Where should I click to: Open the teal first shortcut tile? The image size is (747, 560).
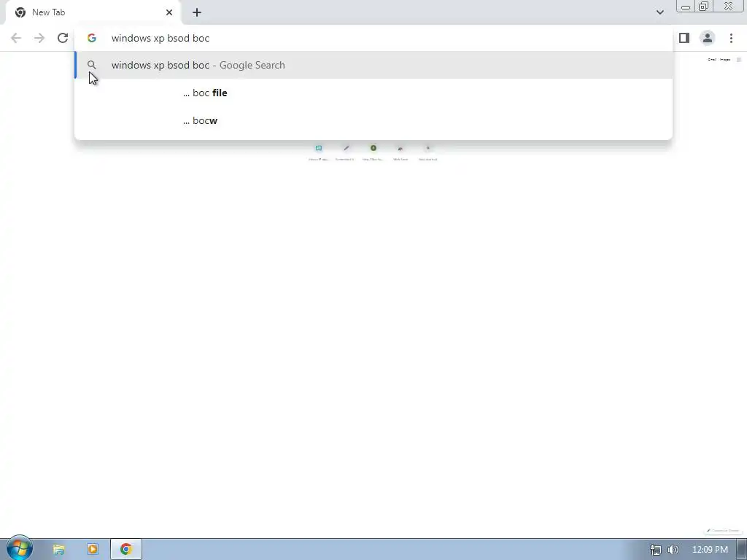pos(319,152)
